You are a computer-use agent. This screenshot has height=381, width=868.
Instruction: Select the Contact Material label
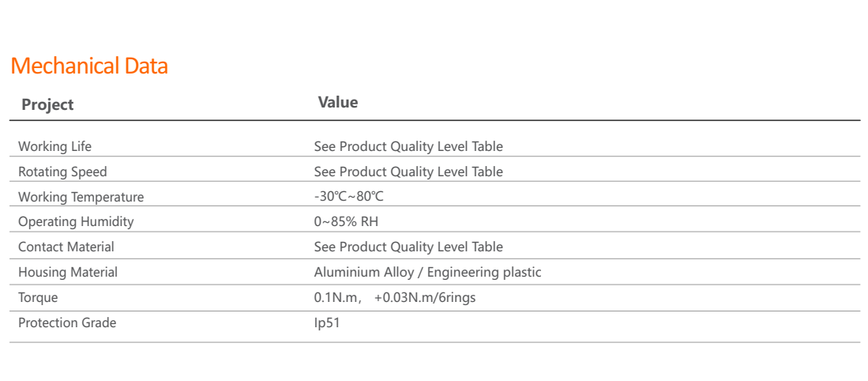coord(66,247)
